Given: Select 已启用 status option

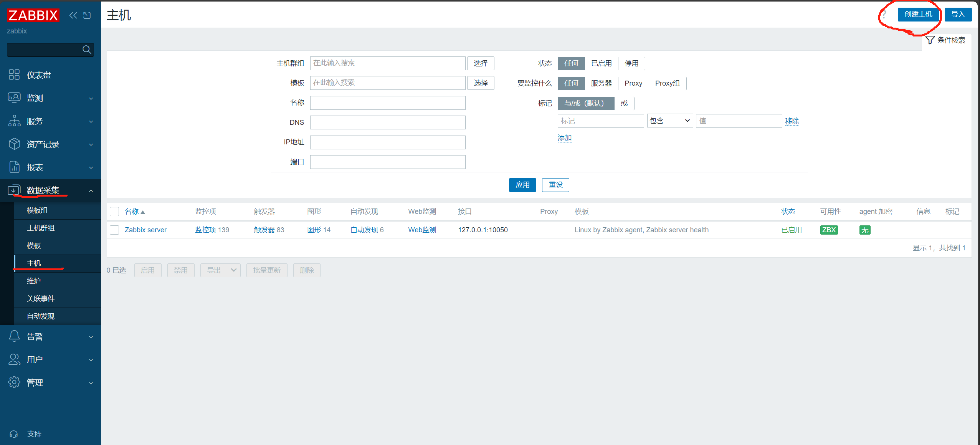Looking at the screenshot, I should tap(602, 63).
